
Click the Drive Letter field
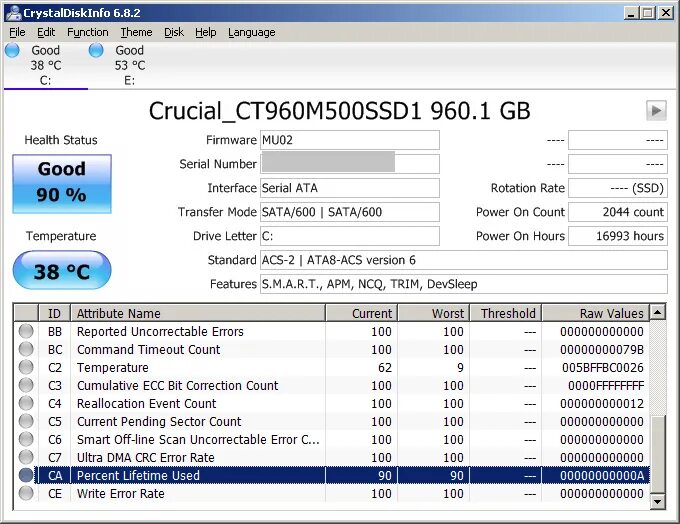tap(350, 236)
